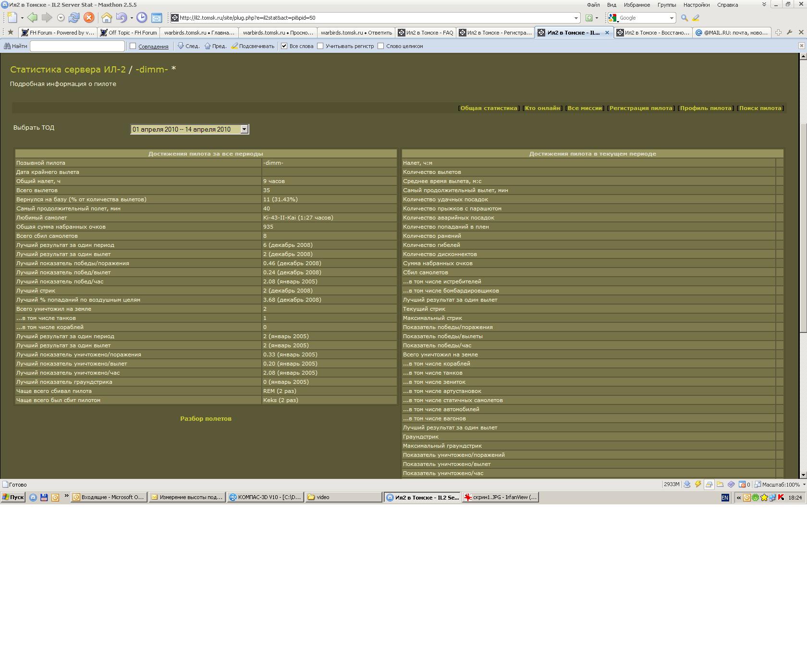Switch to the Ил2 в Томске - FAQ tab

coord(426,33)
